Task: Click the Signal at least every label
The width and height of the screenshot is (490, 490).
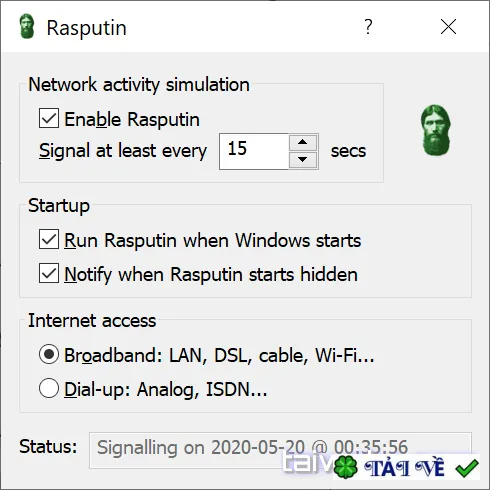Action: (123, 151)
